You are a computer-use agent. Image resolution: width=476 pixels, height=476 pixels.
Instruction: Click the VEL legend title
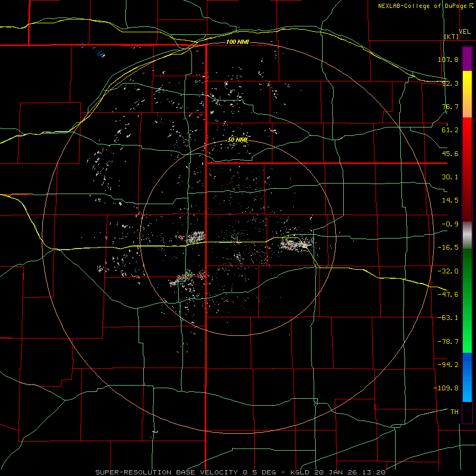[465, 32]
